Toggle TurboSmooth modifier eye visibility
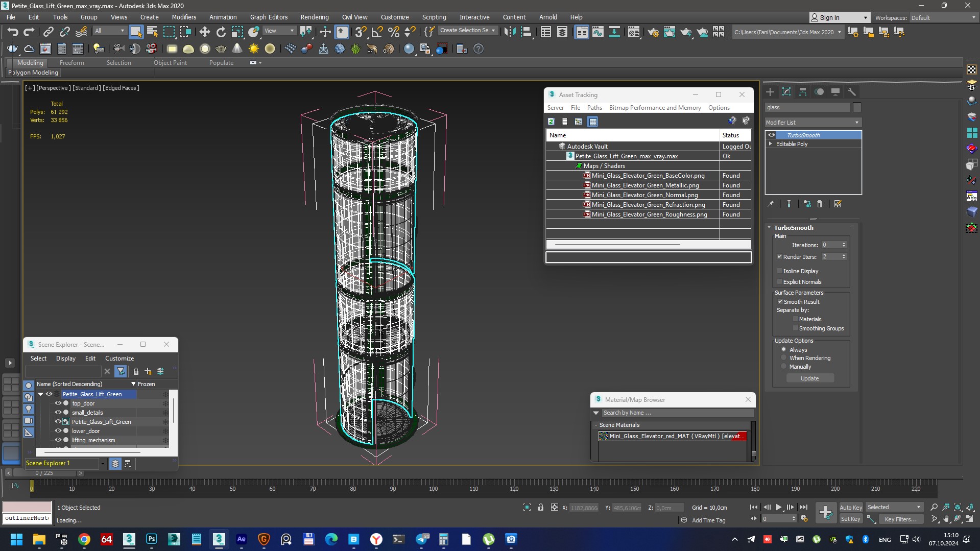The width and height of the screenshot is (980, 551). (772, 135)
